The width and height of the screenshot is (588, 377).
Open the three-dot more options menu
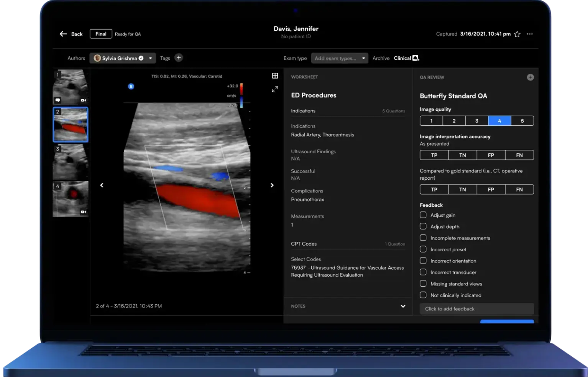coord(530,34)
